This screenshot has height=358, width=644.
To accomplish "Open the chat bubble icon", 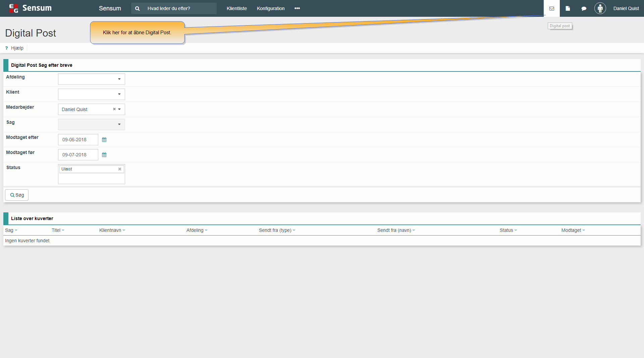I will pos(584,8).
